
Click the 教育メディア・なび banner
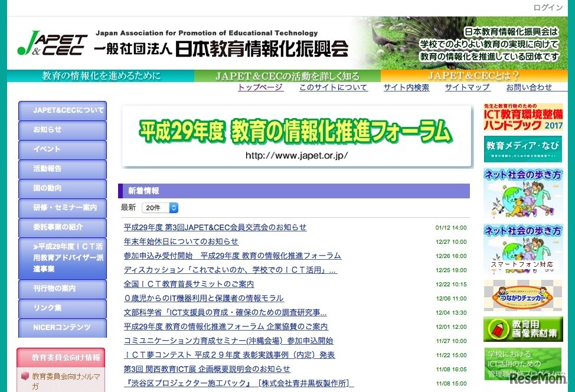click(x=522, y=148)
